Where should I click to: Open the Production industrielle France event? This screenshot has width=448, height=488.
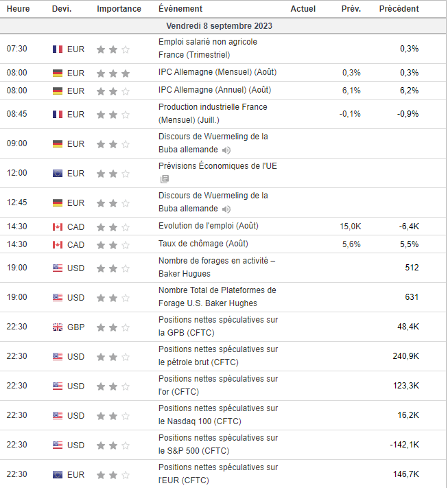pos(213,113)
